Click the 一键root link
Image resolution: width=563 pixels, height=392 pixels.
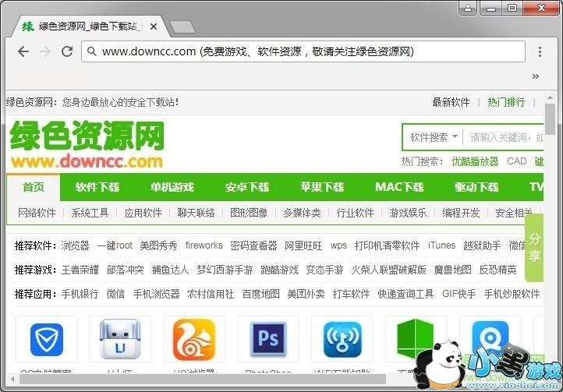[x=115, y=245]
